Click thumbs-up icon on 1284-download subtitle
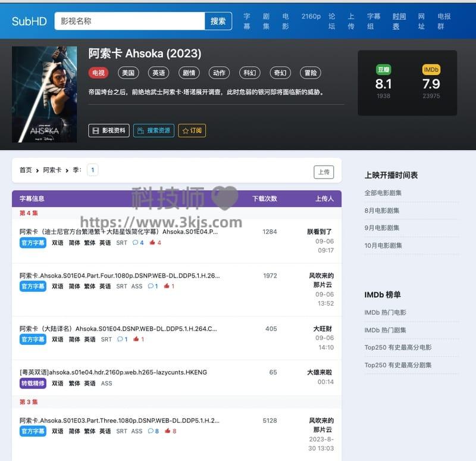 tap(152, 242)
